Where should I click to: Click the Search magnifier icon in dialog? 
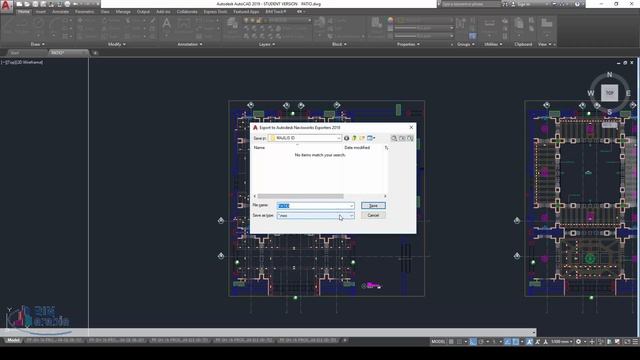[x=394, y=138]
